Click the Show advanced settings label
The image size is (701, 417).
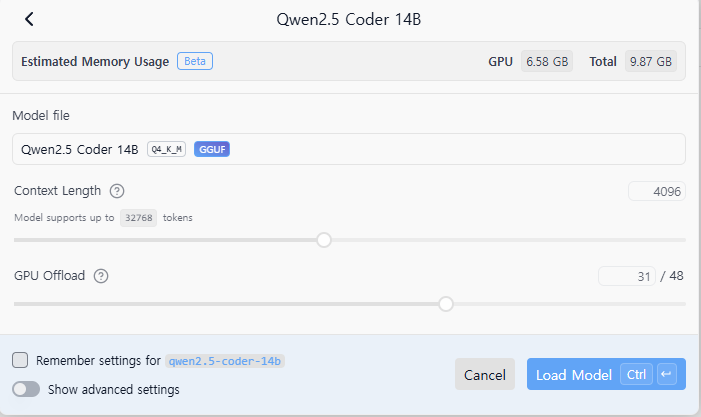pyautogui.click(x=114, y=390)
